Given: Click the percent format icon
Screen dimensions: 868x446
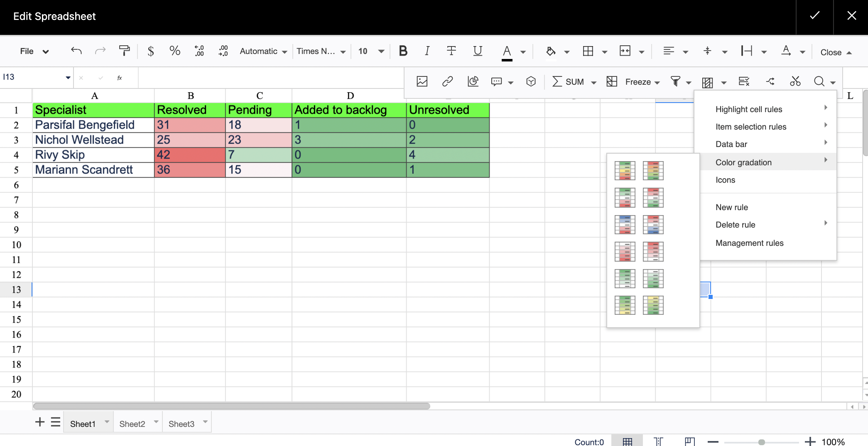Looking at the screenshot, I should pos(175,51).
